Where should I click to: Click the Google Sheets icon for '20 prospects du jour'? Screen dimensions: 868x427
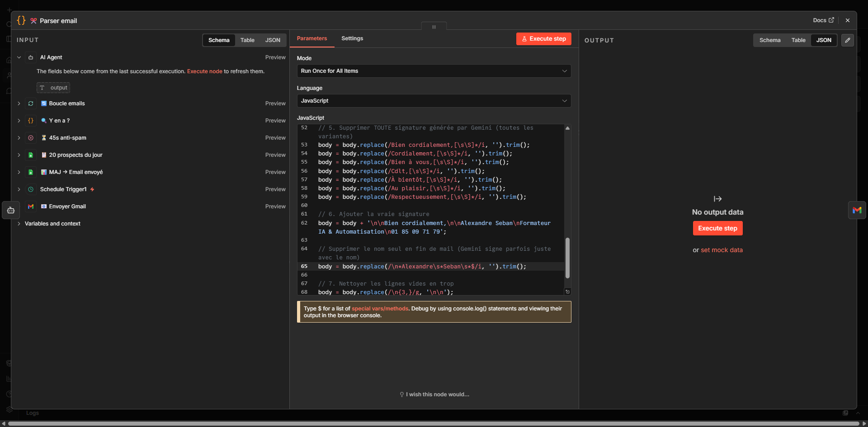(x=30, y=155)
